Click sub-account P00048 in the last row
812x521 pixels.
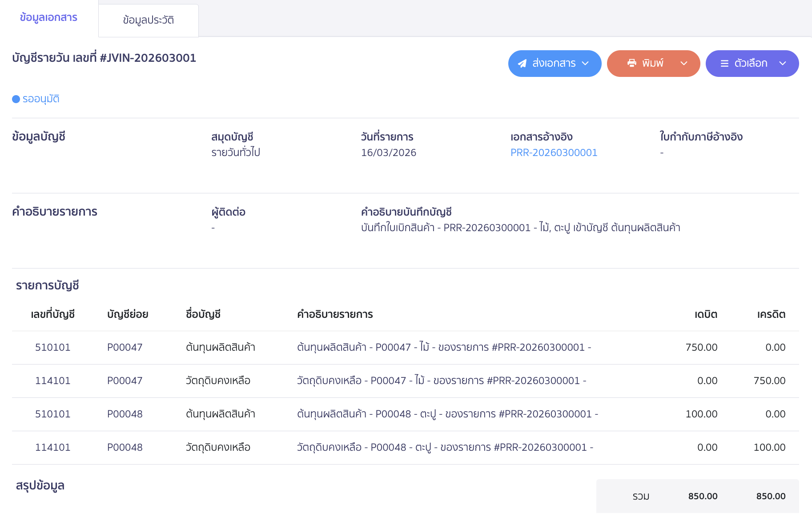125,448
